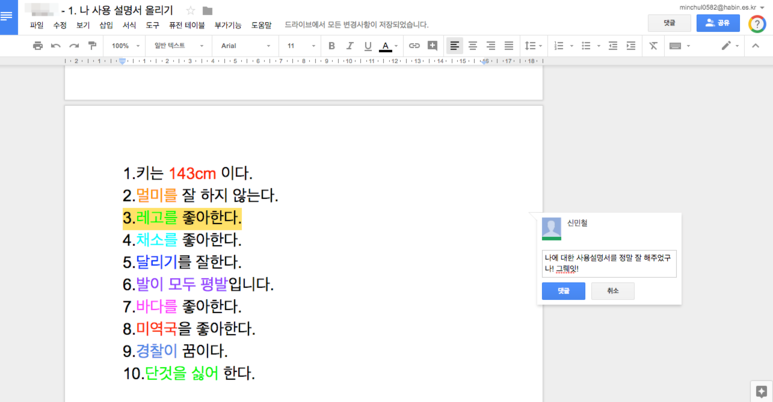The image size is (773, 402).
Task: Toggle underline formatting
Action: click(368, 46)
